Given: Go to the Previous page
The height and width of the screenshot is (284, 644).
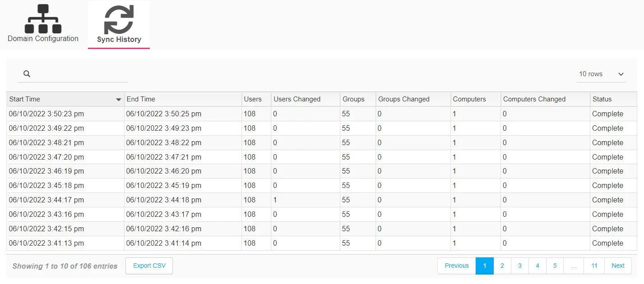Looking at the screenshot, I should (457, 266).
